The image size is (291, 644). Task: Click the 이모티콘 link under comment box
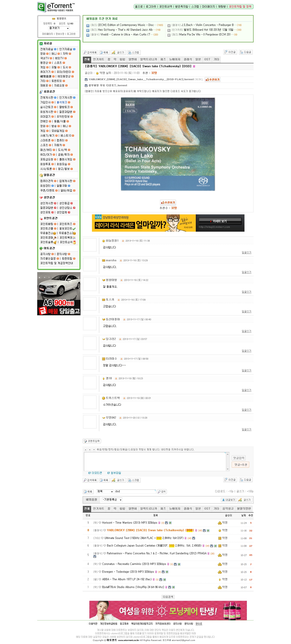coord(95,473)
